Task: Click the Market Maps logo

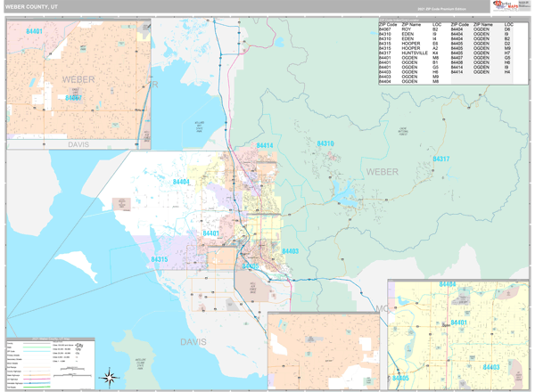Action: 506,6
